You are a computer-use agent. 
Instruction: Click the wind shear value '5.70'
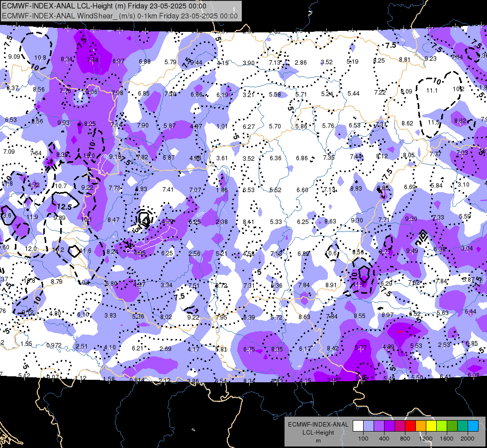(275, 126)
